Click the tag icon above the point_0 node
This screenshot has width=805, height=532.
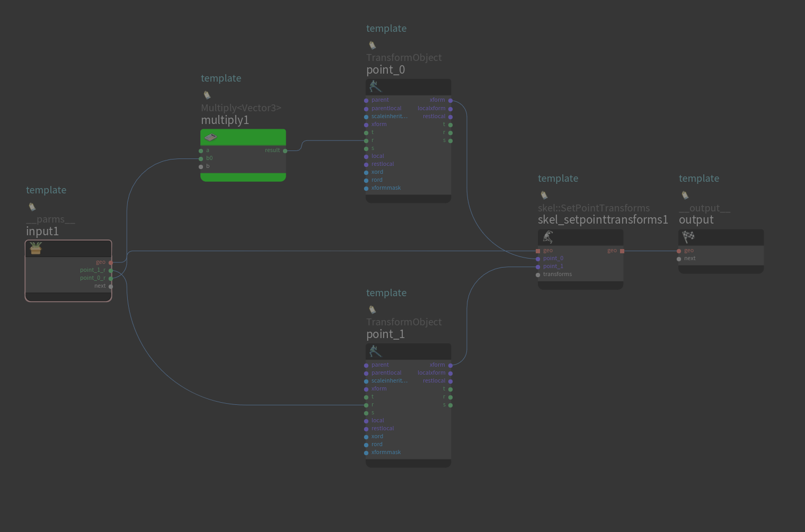click(x=373, y=45)
